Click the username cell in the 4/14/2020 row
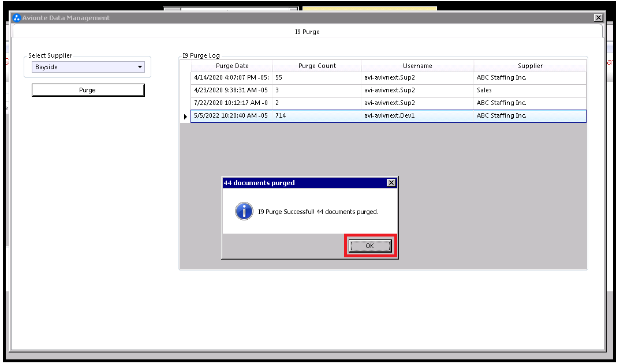The image size is (620, 364). [417, 78]
